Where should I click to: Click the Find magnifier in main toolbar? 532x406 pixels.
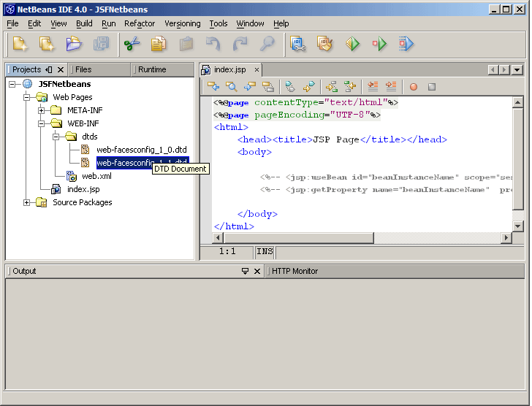click(267, 45)
